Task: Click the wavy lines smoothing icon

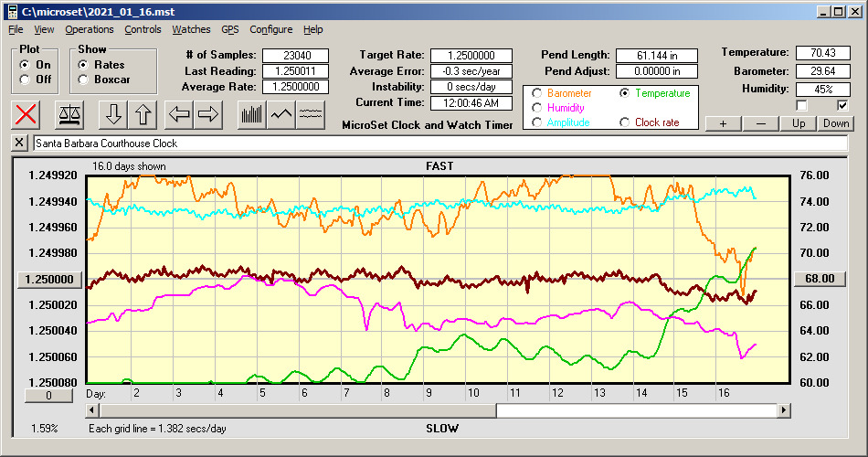Action: click(311, 114)
